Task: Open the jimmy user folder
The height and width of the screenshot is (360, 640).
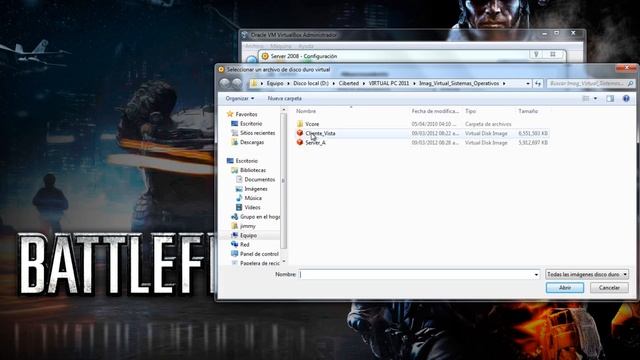Action: click(x=247, y=226)
